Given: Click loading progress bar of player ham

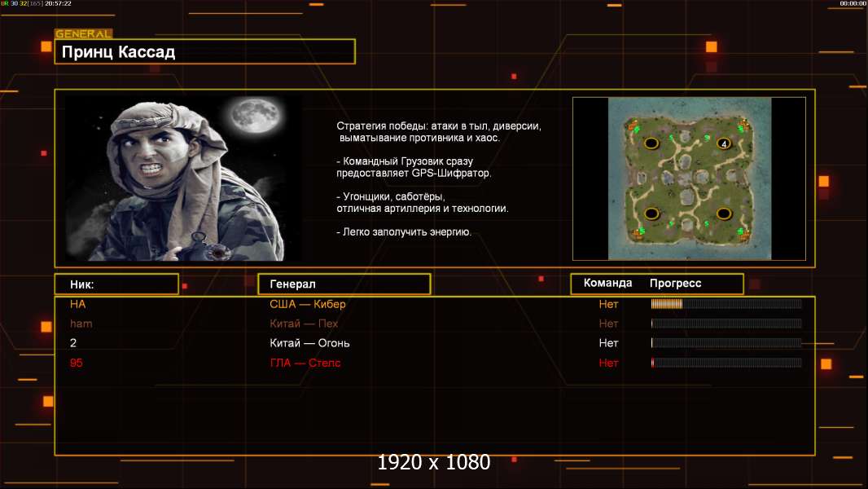Looking at the screenshot, I should (726, 324).
